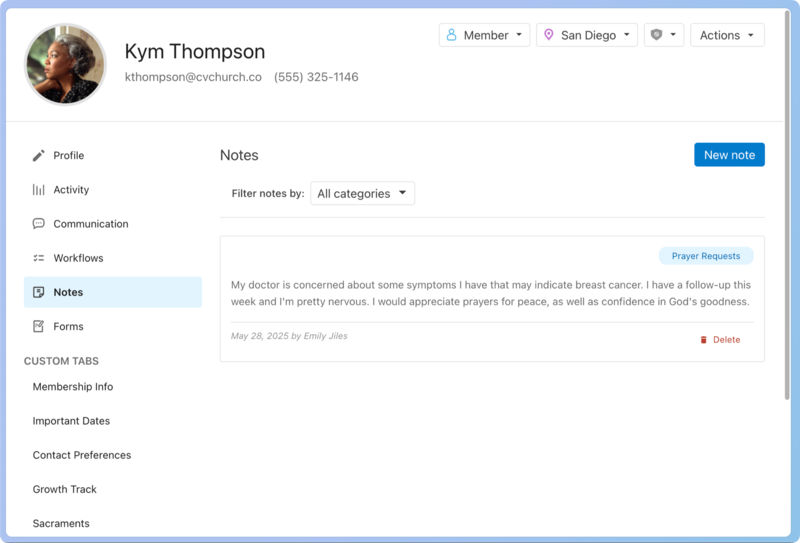Click the pencil icon beside Profile
Screen dimensions: 800x543
pyautogui.click(x=39, y=156)
